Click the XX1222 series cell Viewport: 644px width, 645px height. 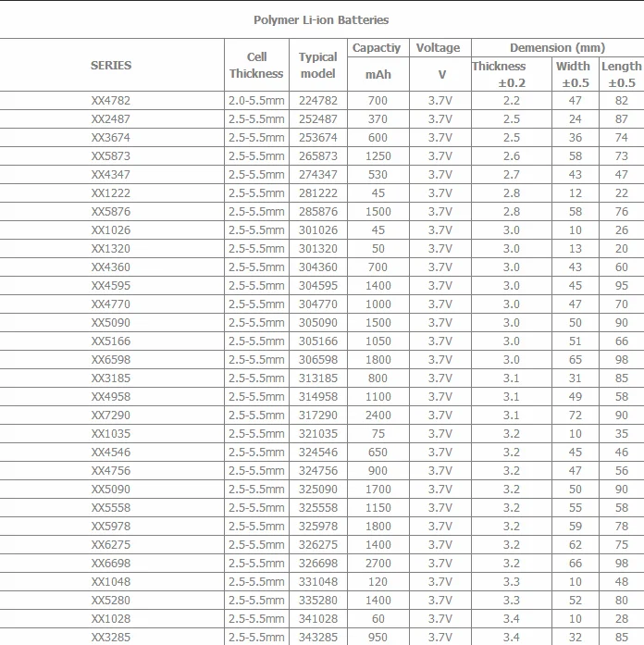pos(111,193)
